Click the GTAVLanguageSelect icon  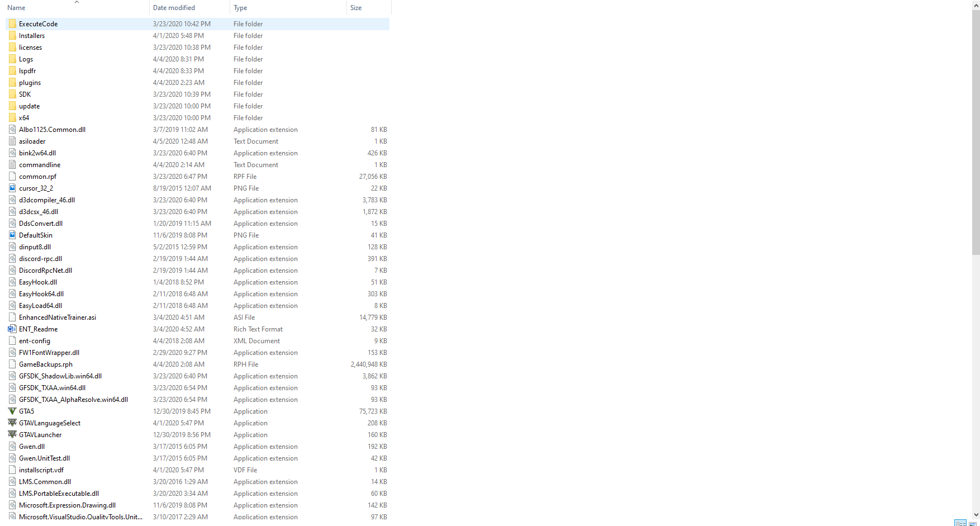[12, 423]
